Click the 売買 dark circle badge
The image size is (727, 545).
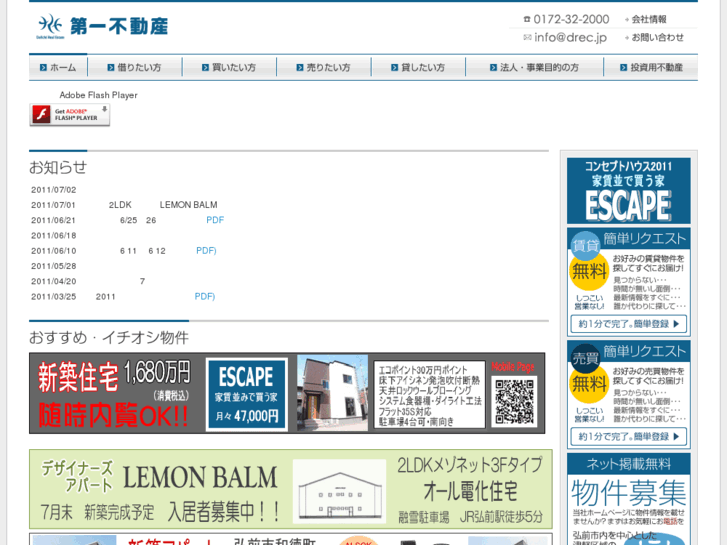coord(585,358)
